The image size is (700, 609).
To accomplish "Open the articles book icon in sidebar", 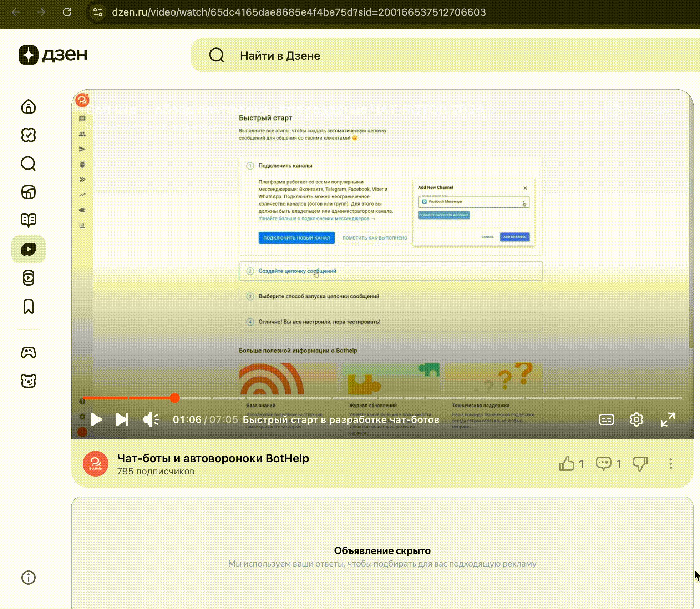I will (x=29, y=220).
